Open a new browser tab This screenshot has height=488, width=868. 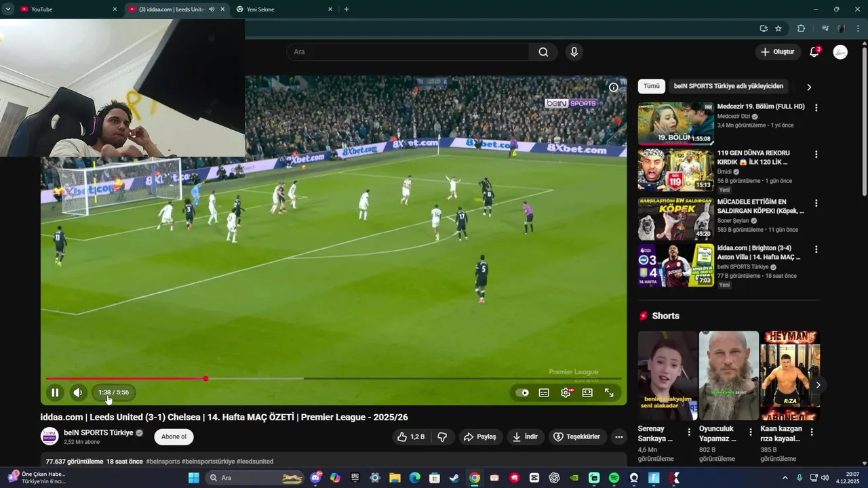click(x=347, y=9)
